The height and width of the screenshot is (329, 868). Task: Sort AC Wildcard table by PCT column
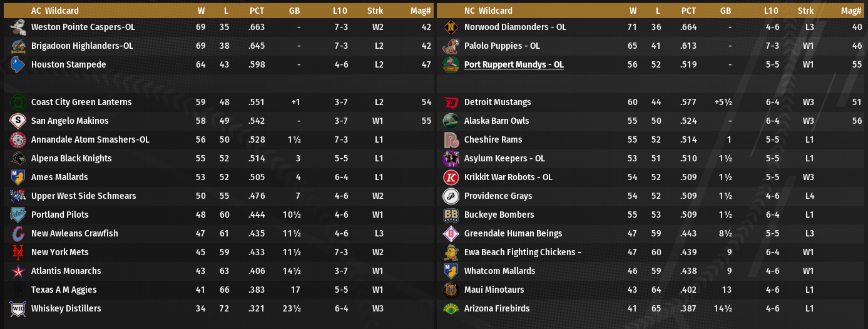tap(257, 11)
